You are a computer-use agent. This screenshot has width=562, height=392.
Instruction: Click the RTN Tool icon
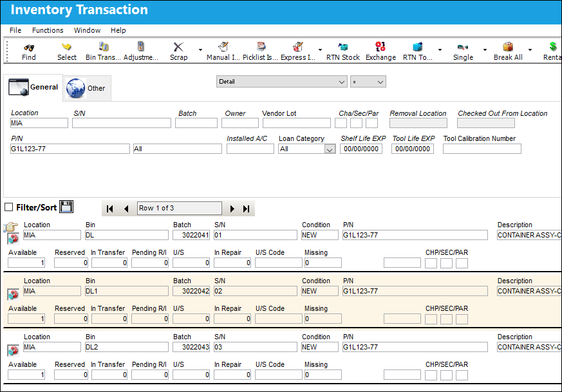pyautogui.click(x=418, y=51)
